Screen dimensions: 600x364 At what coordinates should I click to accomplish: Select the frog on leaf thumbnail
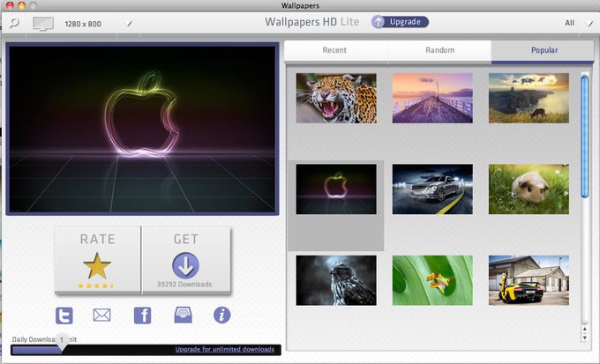point(432,280)
